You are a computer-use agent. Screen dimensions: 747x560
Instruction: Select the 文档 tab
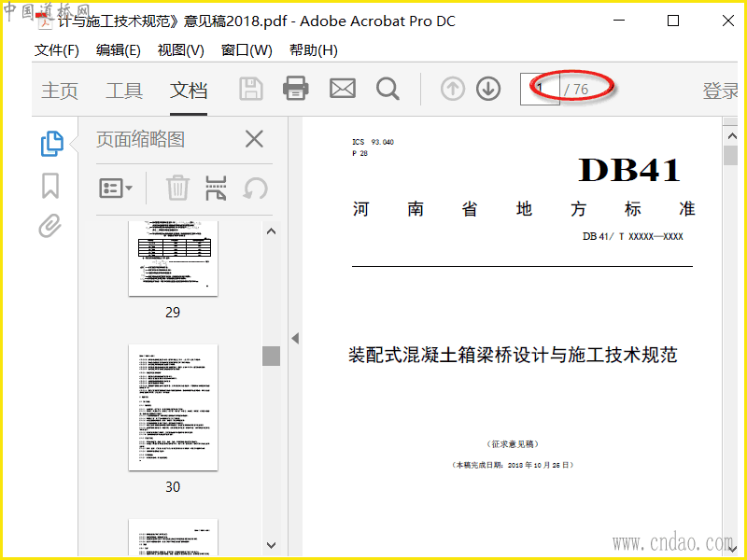[189, 91]
